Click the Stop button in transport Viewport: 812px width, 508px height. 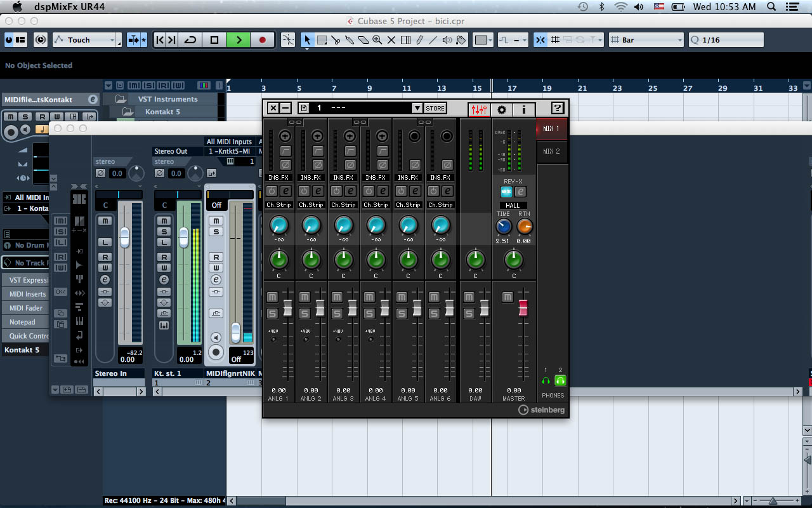click(214, 40)
